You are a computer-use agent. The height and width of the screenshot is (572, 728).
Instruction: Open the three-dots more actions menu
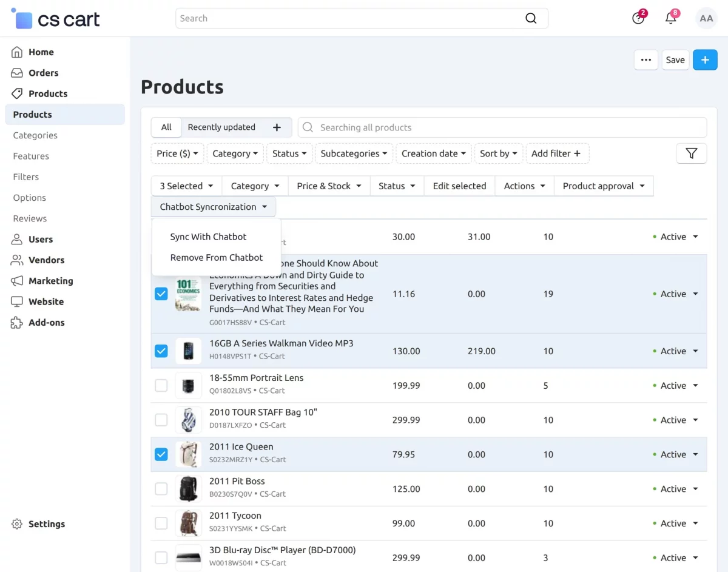coord(645,60)
